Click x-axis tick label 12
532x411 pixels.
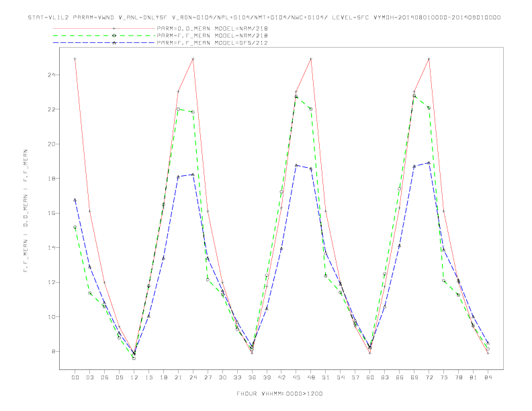coord(134,377)
